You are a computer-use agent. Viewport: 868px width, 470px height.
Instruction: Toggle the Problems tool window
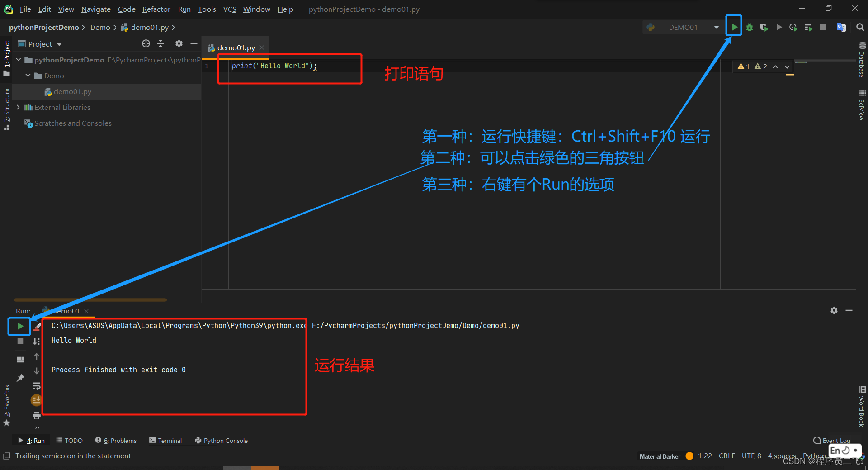[116, 440]
